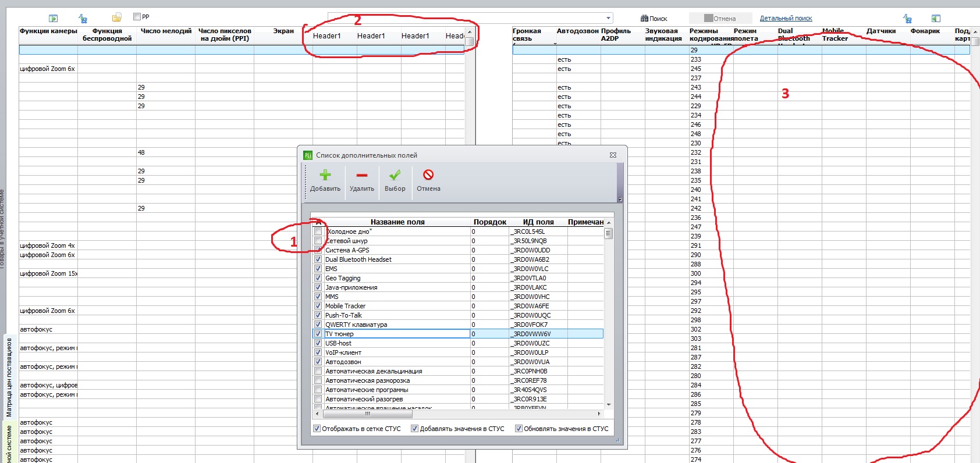This screenshot has width=980, height=463.
Task: Uncheck the Dual Bluetooth Headset checkbox
Action: [318, 259]
